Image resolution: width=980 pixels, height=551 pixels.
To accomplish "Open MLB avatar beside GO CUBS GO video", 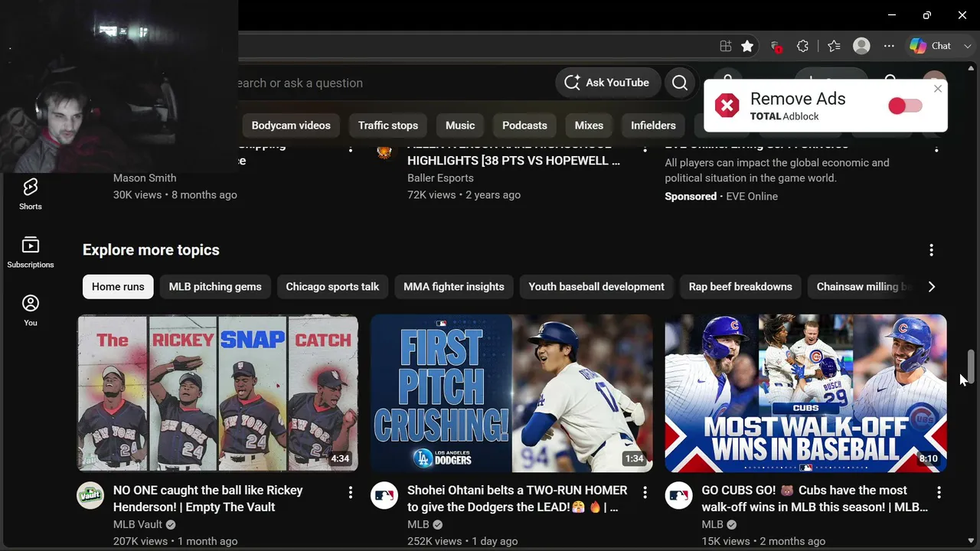I will coord(678,496).
